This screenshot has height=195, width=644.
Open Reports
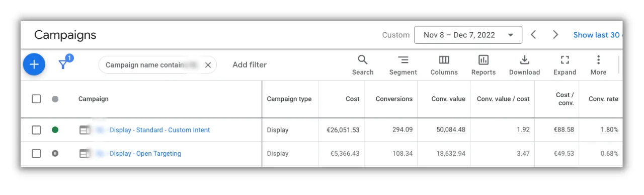tap(484, 66)
